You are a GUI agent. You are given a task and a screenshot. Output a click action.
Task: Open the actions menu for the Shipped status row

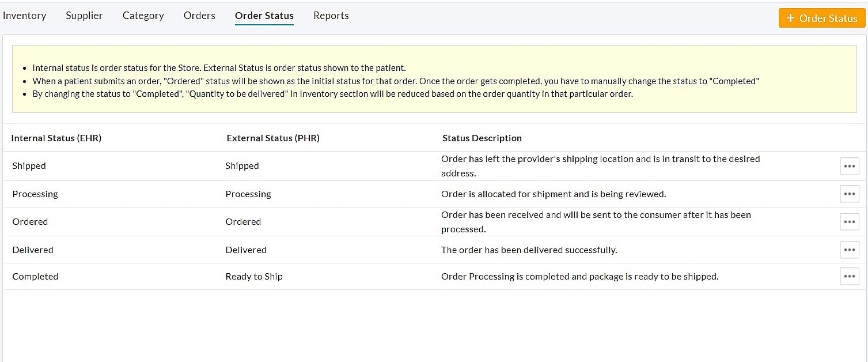[849, 165]
